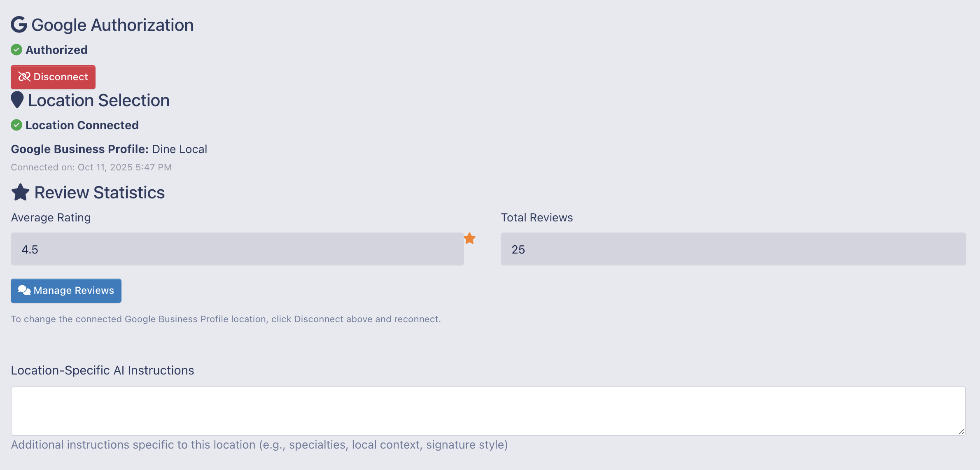Click the Google G logo icon

pyautogui.click(x=19, y=25)
